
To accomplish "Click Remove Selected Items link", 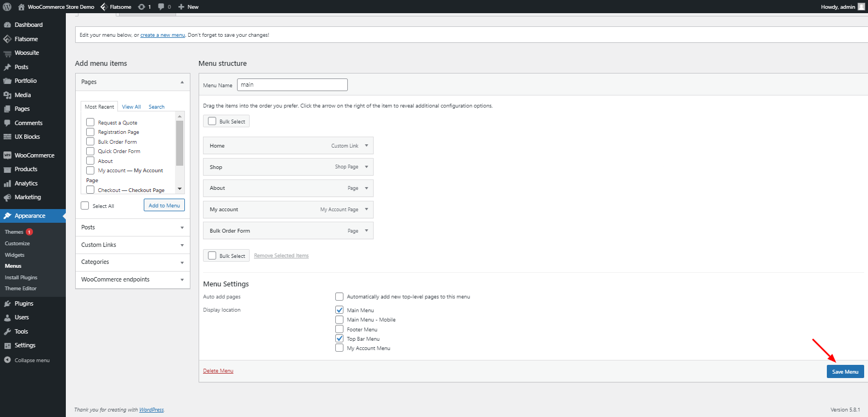I will point(281,256).
